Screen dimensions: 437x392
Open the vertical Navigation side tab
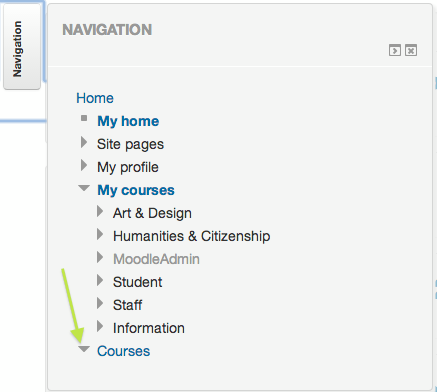pyautogui.click(x=22, y=47)
